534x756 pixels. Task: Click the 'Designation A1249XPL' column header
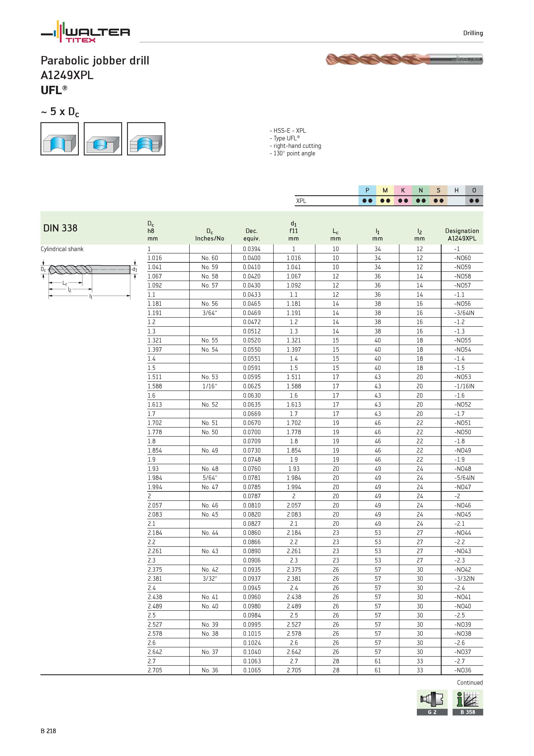[x=462, y=234]
